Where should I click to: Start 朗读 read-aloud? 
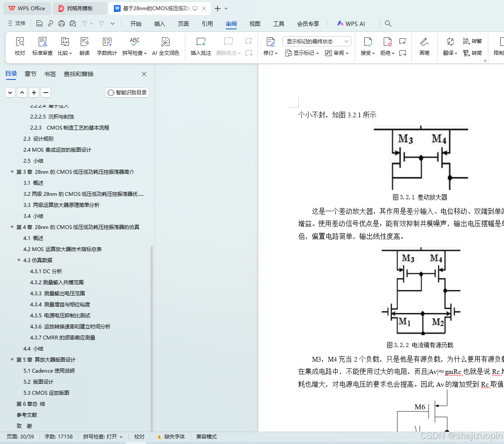[x=85, y=47]
